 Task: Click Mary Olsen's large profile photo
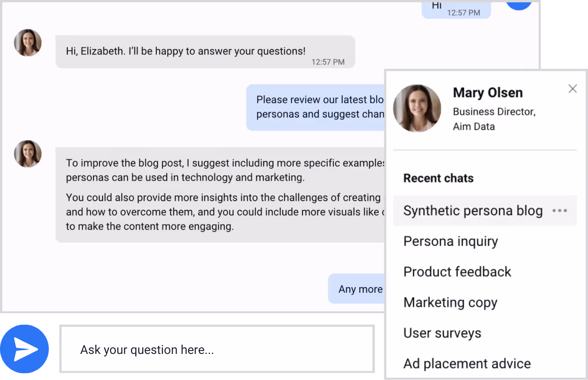417,108
